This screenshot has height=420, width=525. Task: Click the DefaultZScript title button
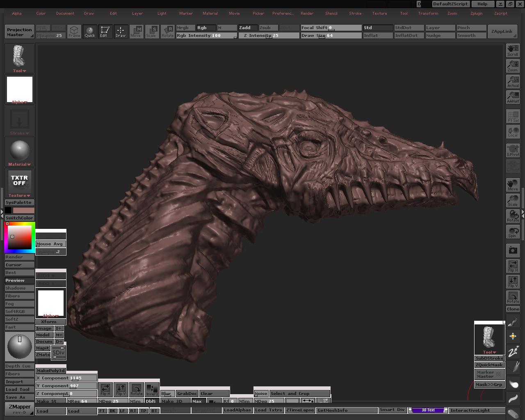[x=450, y=4]
